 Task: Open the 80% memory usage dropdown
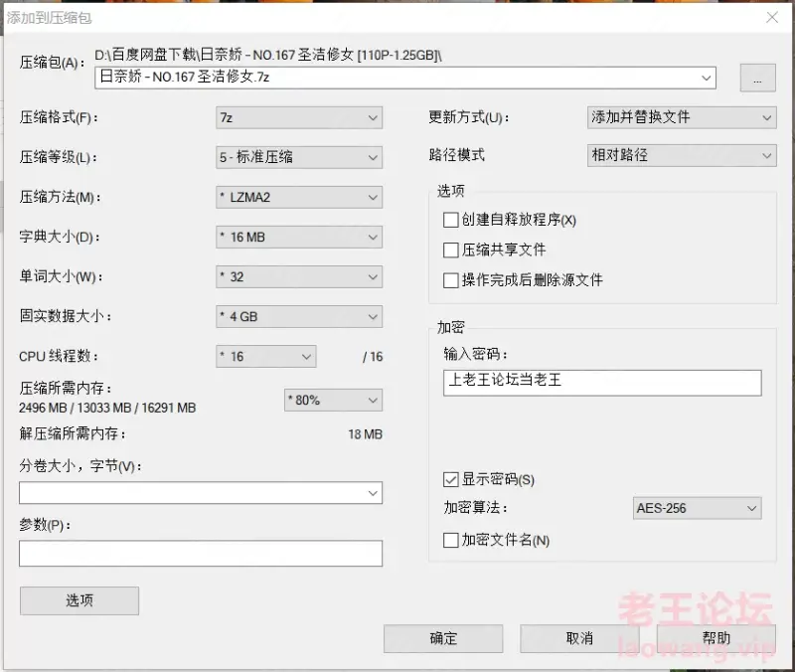333,401
